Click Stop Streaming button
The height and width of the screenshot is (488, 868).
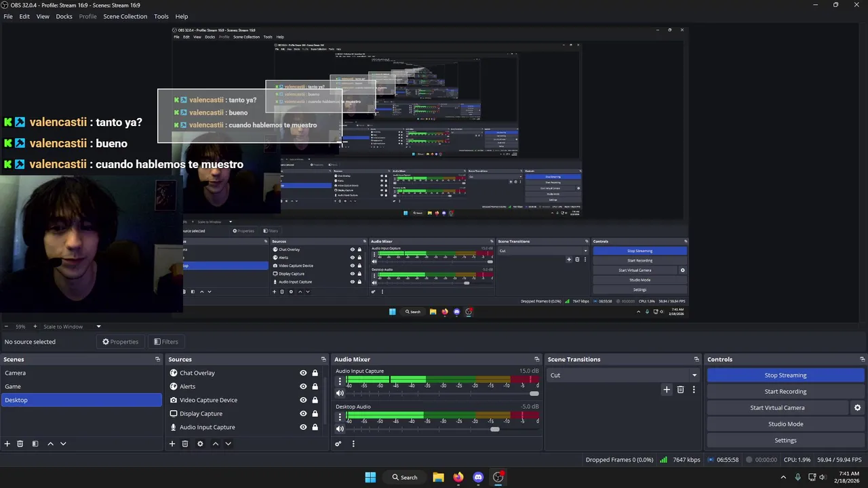tap(785, 375)
